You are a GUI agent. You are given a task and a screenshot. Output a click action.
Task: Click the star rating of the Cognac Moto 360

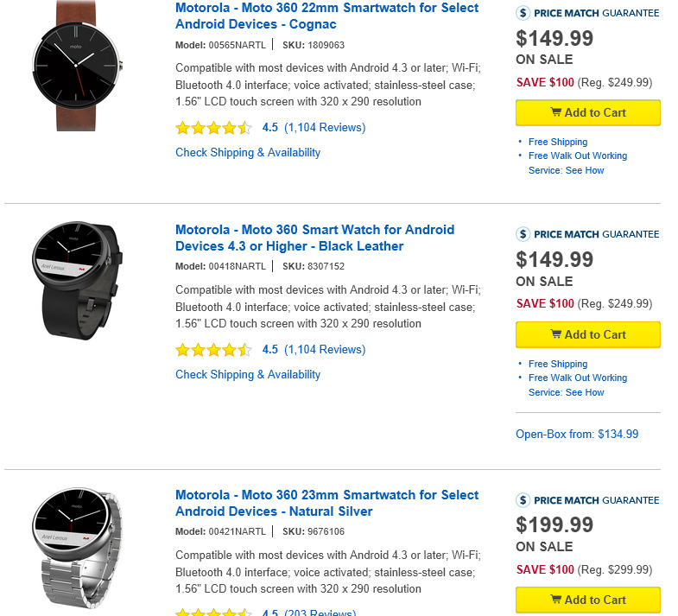pyautogui.click(x=213, y=128)
